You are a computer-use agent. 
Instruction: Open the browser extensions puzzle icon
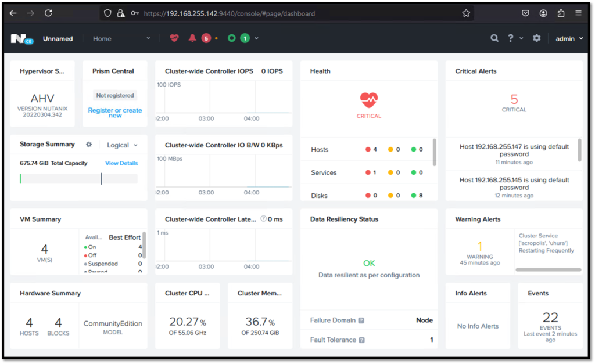561,13
